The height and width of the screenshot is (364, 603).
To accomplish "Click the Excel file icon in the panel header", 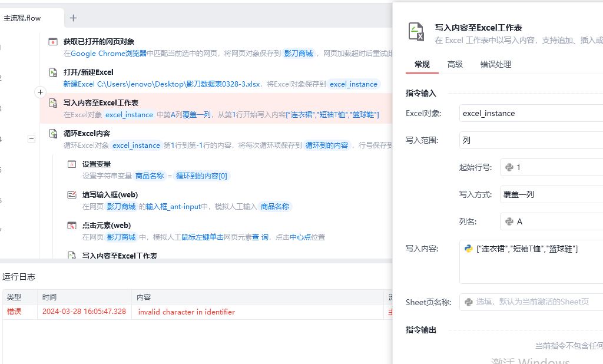I will coord(416,32).
